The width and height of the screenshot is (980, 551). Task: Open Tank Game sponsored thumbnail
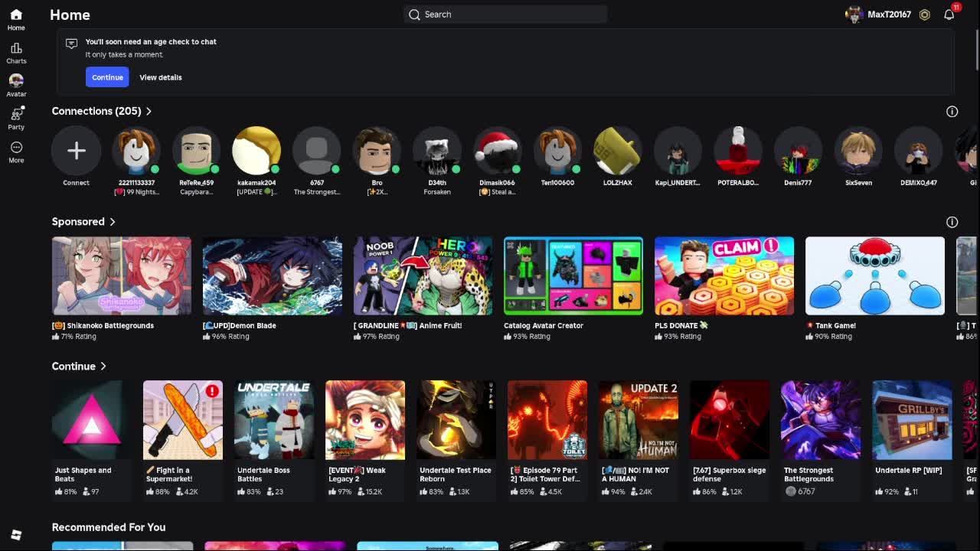875,275
